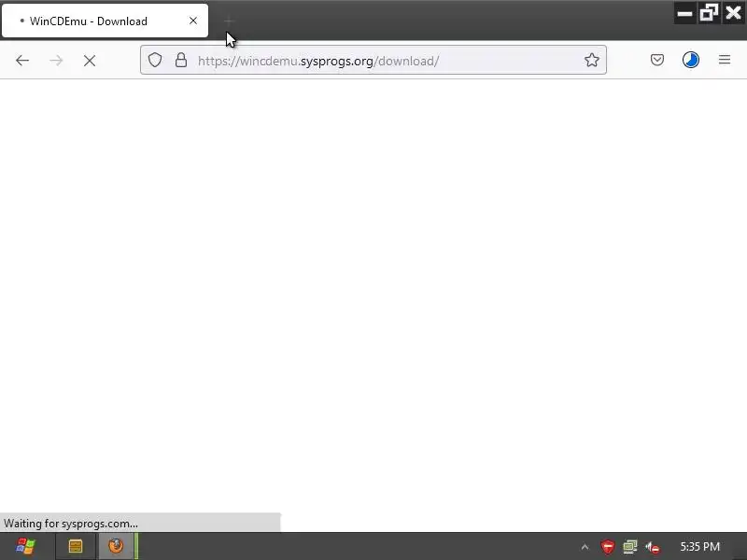Go back to the previous page
Screen dimensions: 747x560
click(x=22, y=61)
